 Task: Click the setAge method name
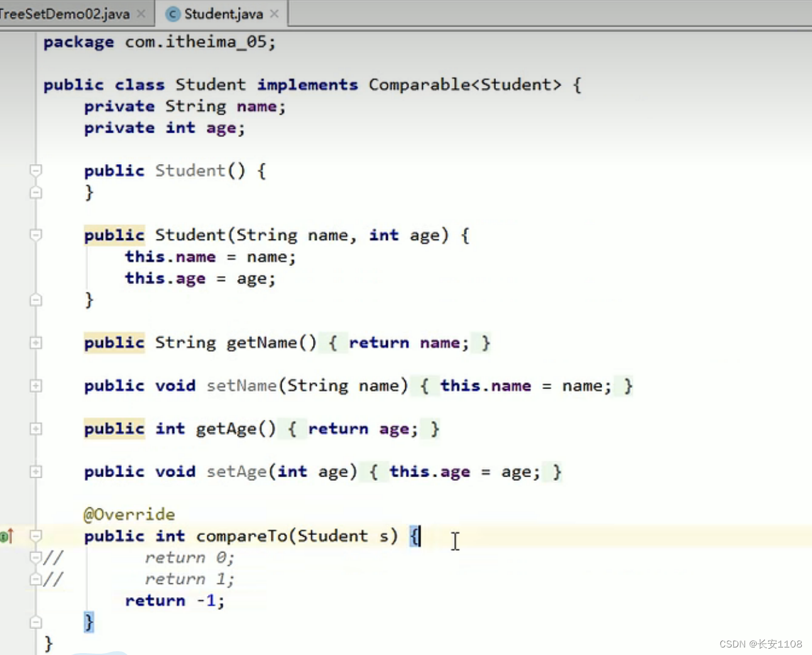(x=236, y=471)
